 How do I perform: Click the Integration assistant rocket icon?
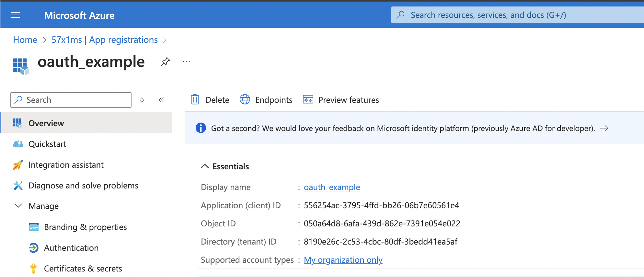tap(18, 165)
